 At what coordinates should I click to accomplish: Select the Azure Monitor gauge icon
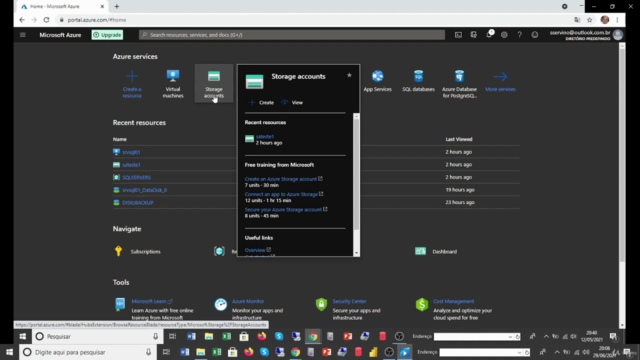coord(221,304)
